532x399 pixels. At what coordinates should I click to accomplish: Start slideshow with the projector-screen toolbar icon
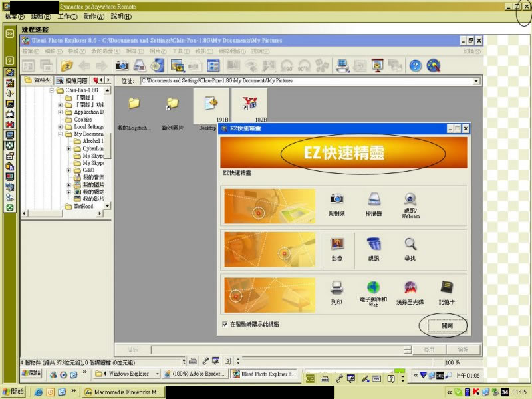click(x=377, y=65)
